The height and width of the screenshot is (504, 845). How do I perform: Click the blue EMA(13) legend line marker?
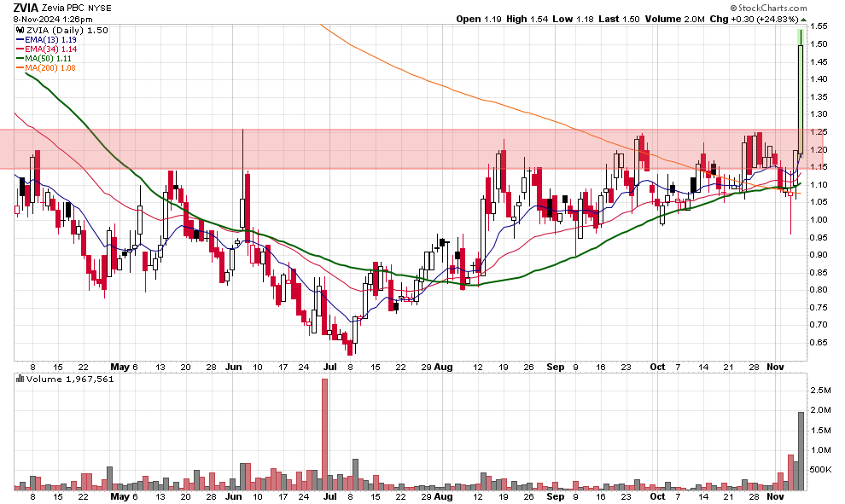20,39
